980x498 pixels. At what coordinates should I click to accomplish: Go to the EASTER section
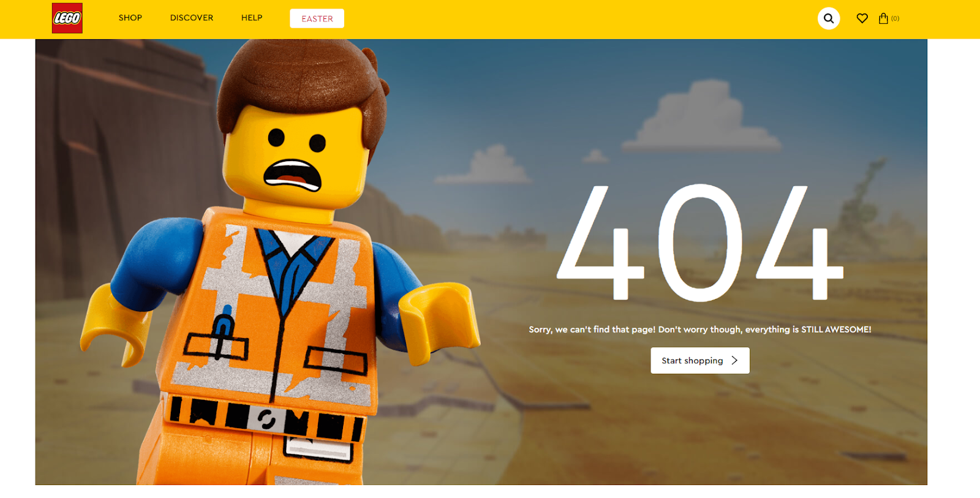pyautogui.click(x=317, y=18)
